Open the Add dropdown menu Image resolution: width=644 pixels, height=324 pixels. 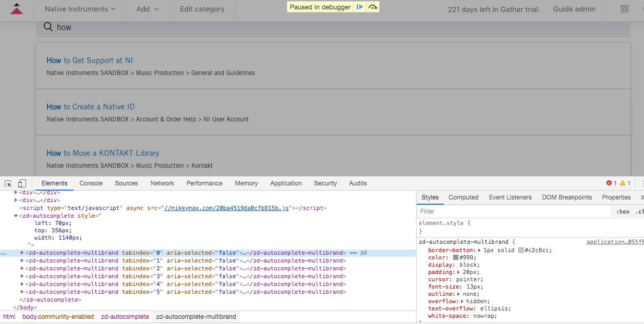click(x=148, y=9)
